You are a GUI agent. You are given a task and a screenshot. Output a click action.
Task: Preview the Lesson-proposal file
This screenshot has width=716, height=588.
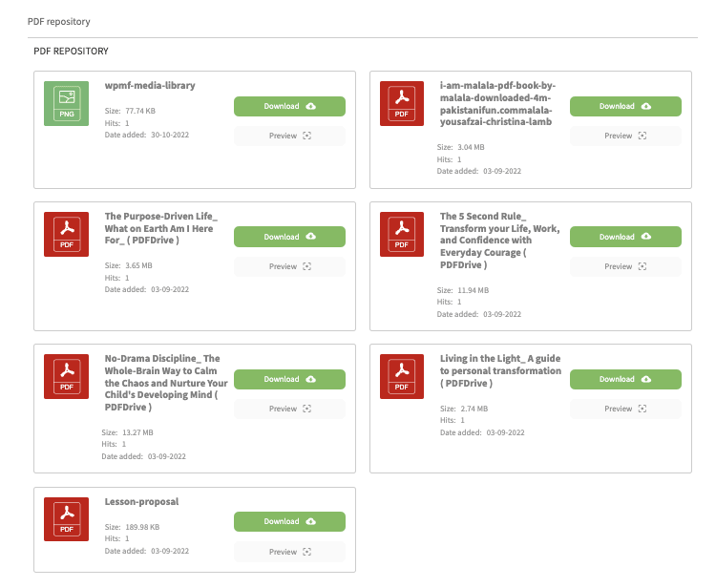pyautogui.click(x=289, y=551)
